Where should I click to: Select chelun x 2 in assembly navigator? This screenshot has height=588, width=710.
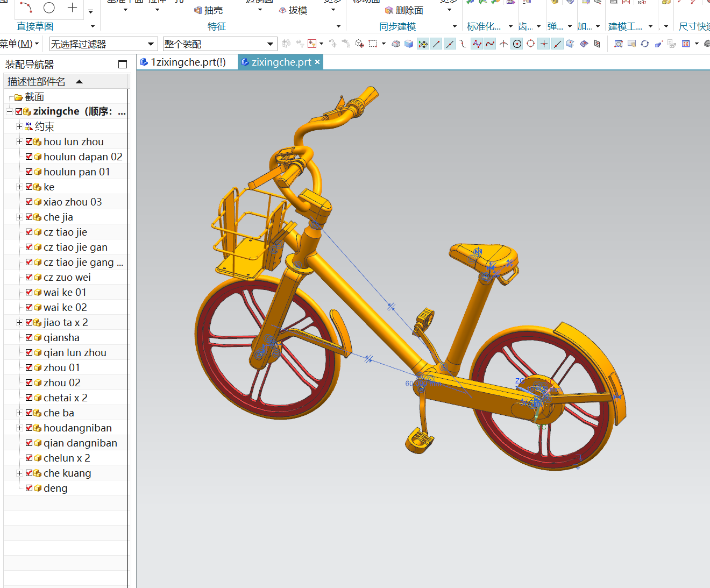pyautogui.click(x=67, y=458)
